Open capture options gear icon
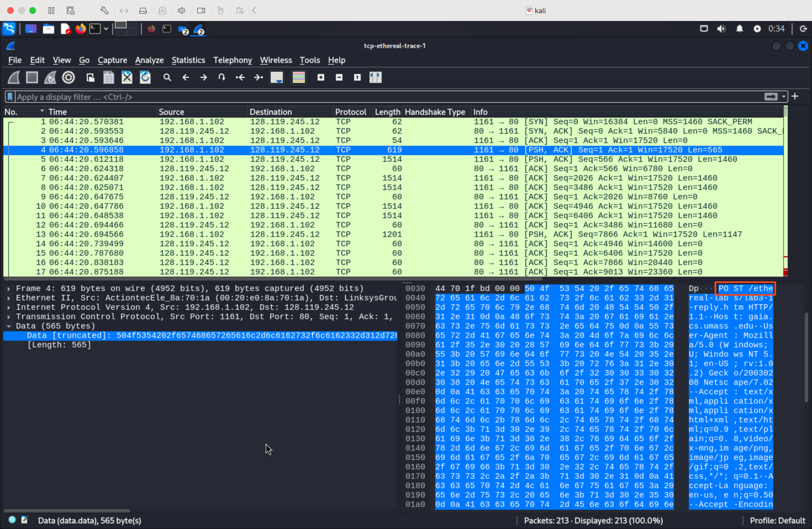This screenshot has height=529, width=812. (68, 78)
